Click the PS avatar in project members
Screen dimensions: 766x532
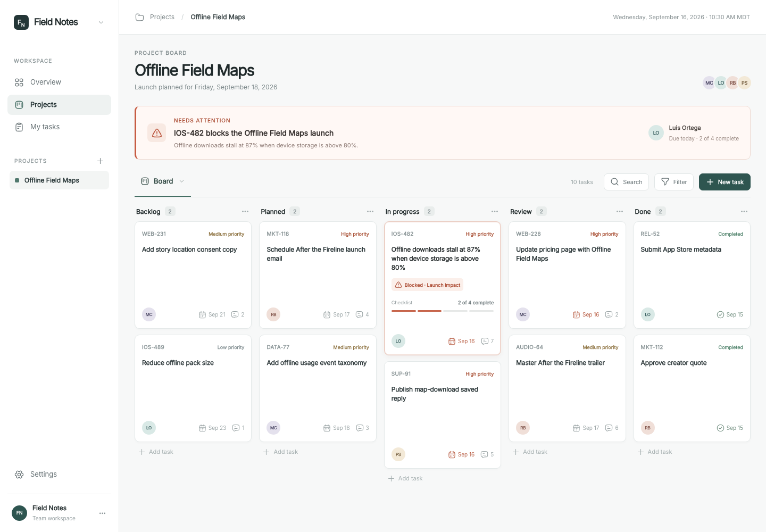744,83
